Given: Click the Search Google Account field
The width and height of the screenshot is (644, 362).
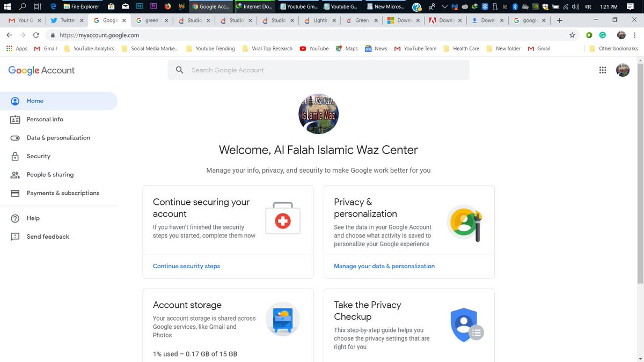Looking at the screenshot, I should [x=319, y=70].
